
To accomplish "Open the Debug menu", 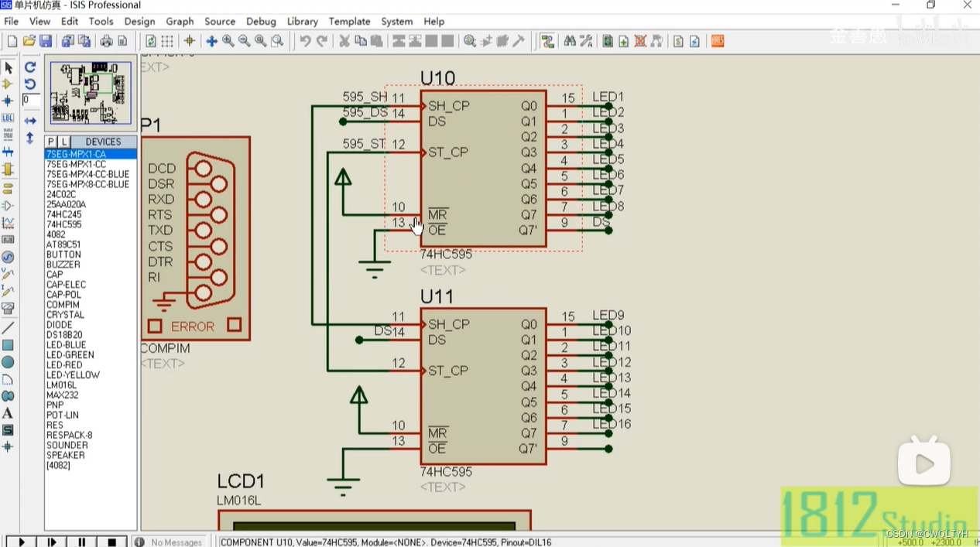I will (261, 21).
